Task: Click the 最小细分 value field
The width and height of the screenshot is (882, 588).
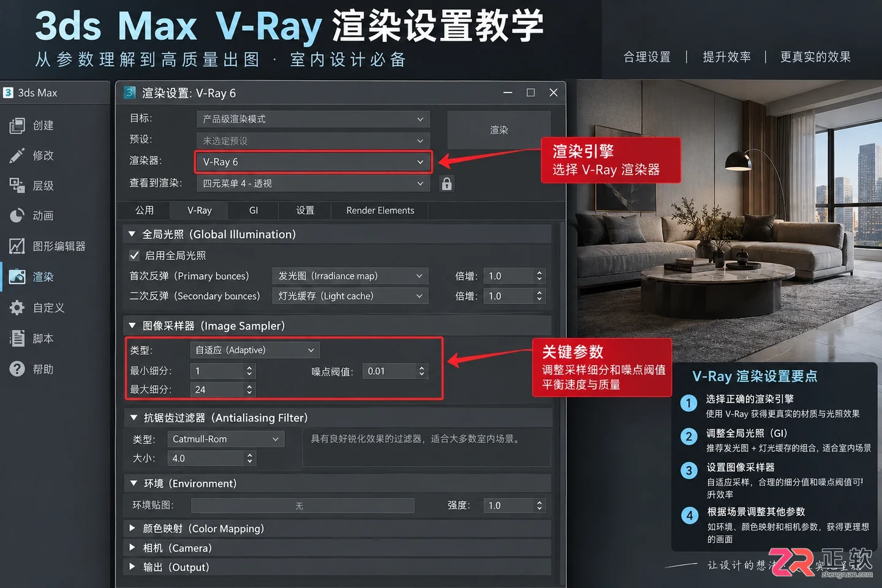Action: pyautogui.click(x=217, y=371)
